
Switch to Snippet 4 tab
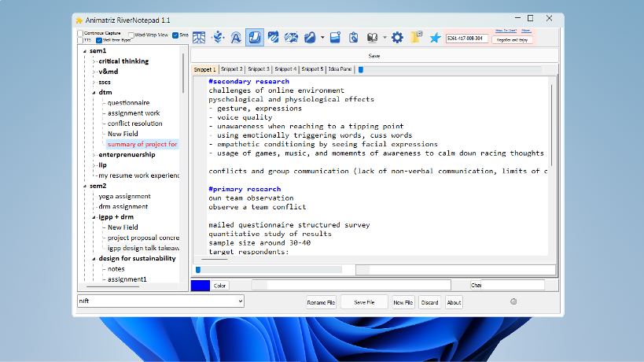pyautogui.click(x=285, y=69)
